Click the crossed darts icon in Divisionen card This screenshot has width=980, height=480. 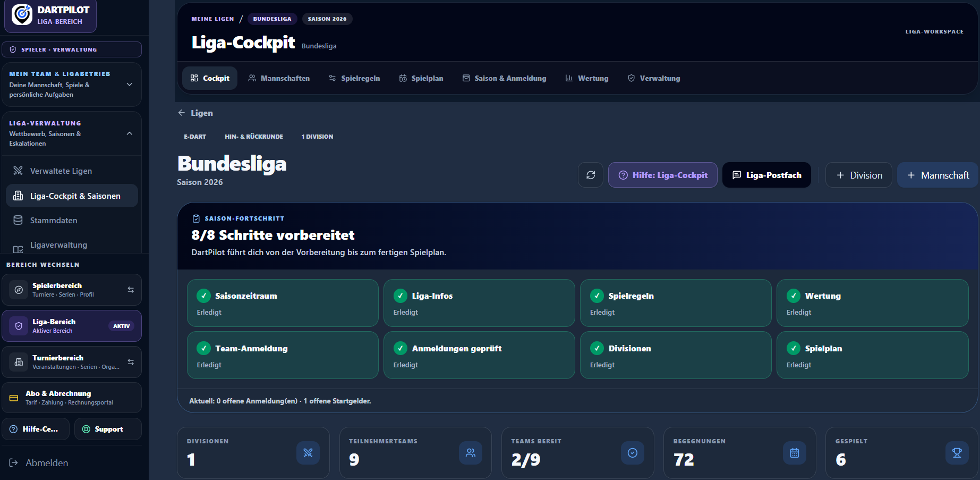click(x=308, y=453)
